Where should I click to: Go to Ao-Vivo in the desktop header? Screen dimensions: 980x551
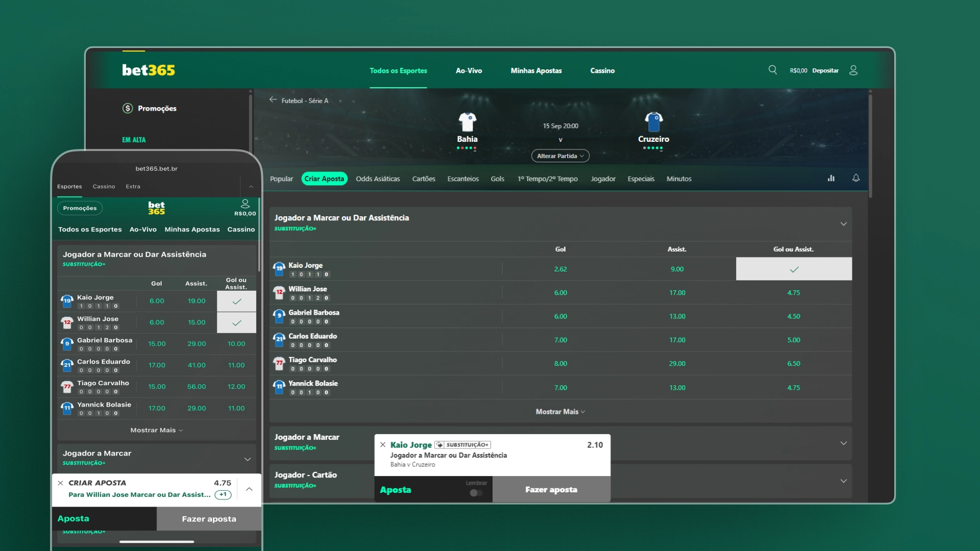pyautogui.click(x=469, y=70)
